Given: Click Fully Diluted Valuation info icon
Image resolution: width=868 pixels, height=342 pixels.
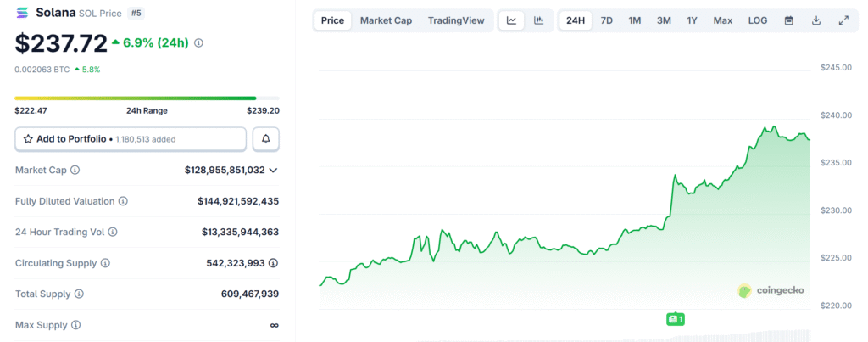Looking at the screenshot, I should pyautogui.click(x=123, y=201).
